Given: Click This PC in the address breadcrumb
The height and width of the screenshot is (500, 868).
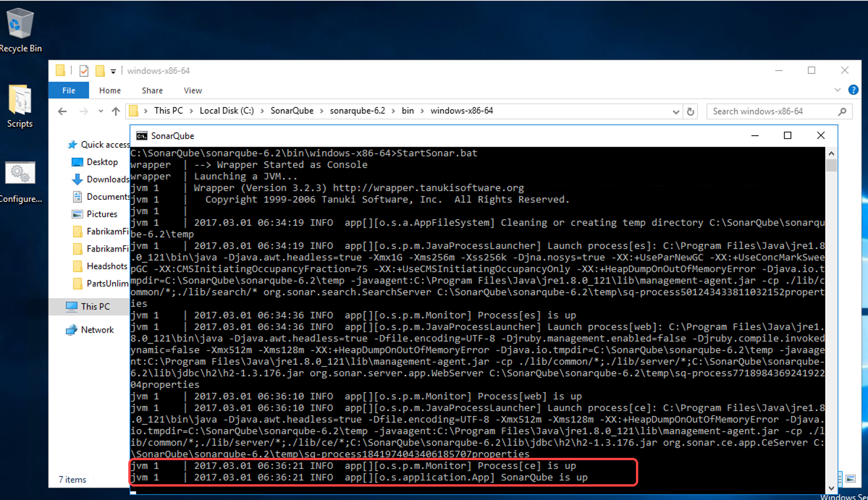Looking at the screenshot, I should (168, 111).
